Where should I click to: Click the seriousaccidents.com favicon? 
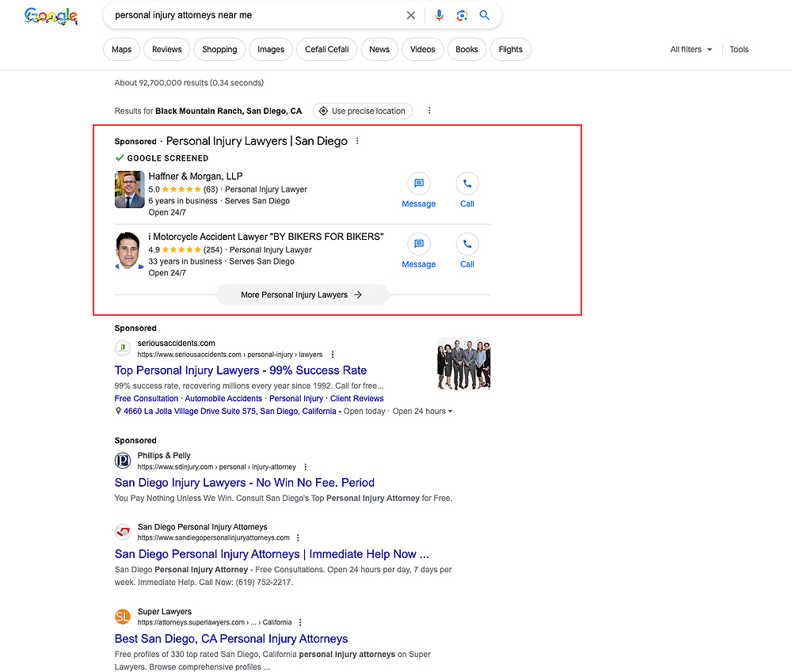click(123, 347)
